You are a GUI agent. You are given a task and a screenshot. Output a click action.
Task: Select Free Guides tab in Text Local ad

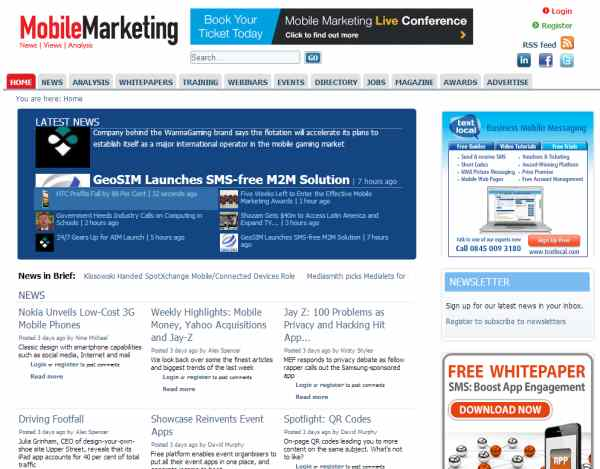471,147
